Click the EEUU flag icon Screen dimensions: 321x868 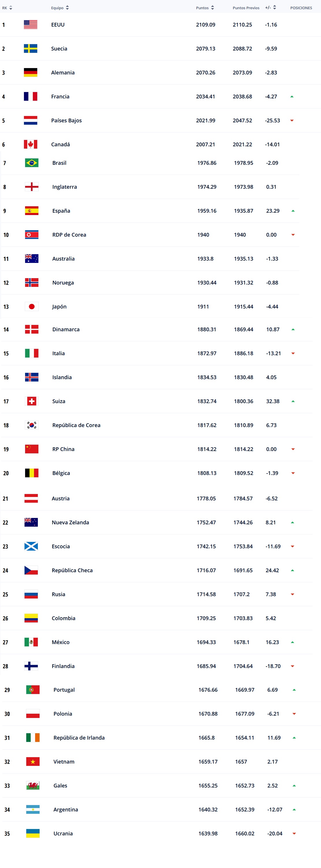point(31,25)
